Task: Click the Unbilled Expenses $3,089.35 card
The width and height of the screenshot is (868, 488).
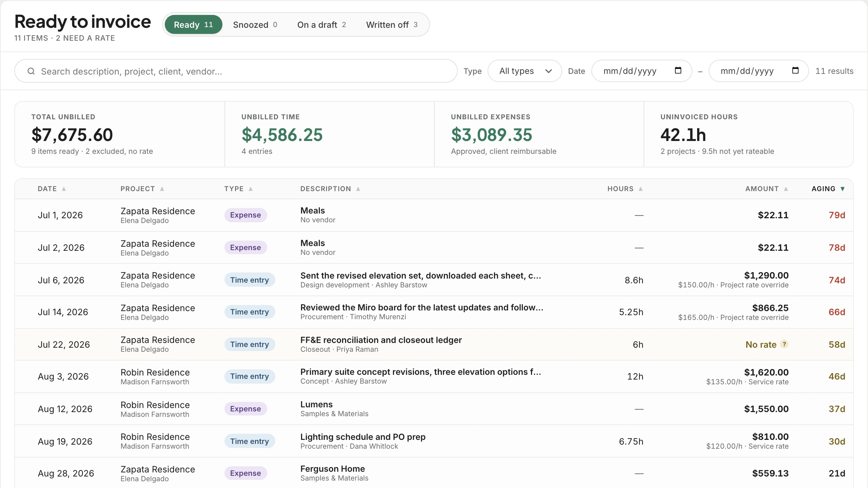Action: pos(539,134)
